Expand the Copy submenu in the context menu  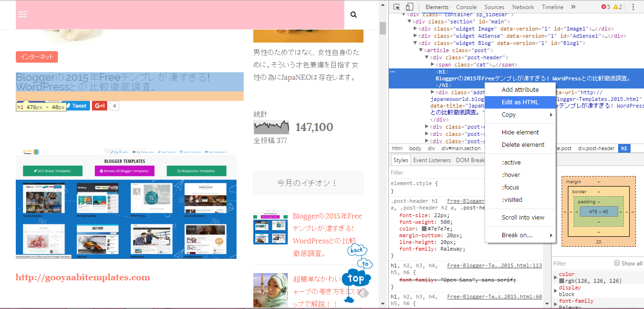tap(508, 114)
